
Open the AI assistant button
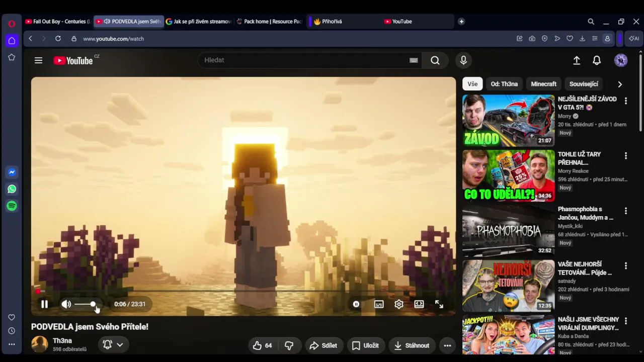[634, 39]
